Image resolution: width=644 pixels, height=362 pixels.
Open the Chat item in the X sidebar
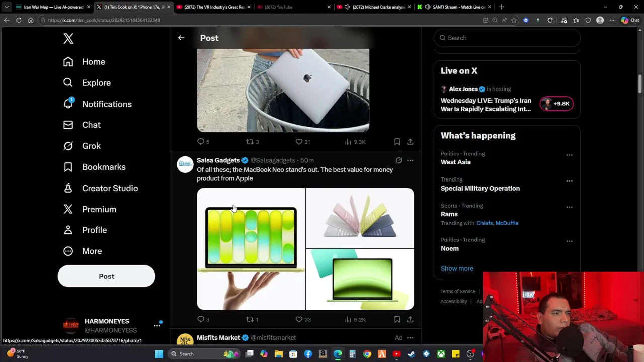(x=82, y=125)
